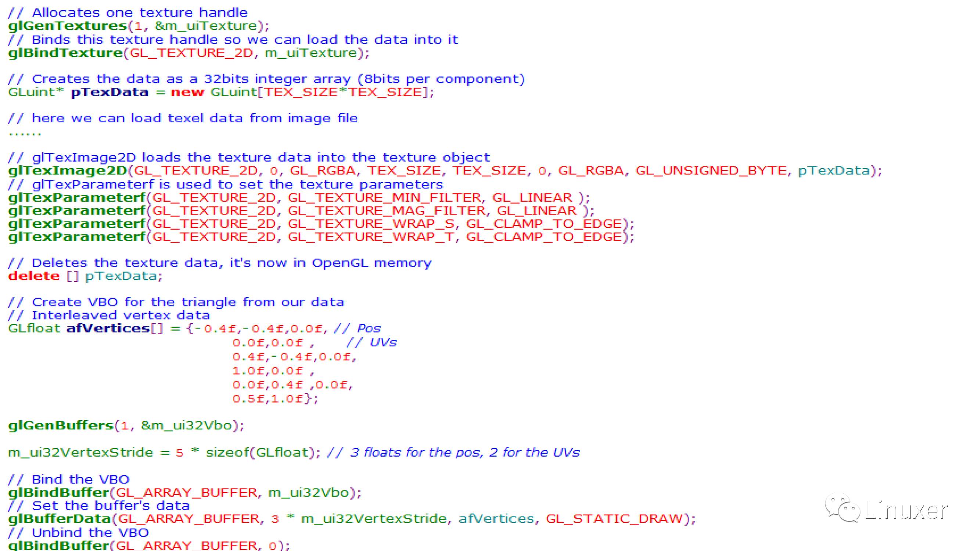Viewport: 980px width, 551px height.
Task: Click the "0.5f,1.0f};" closing line
Action: coord(276,399)
